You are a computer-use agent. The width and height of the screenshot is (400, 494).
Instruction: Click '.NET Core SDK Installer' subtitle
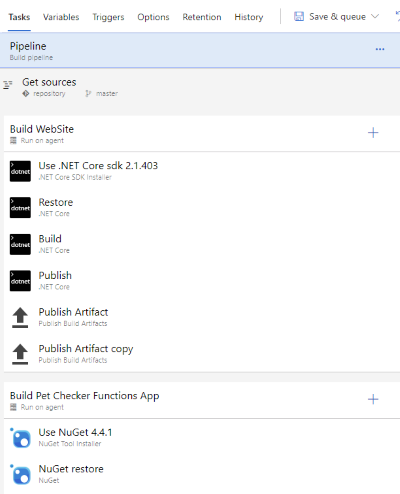coord(75,177)
